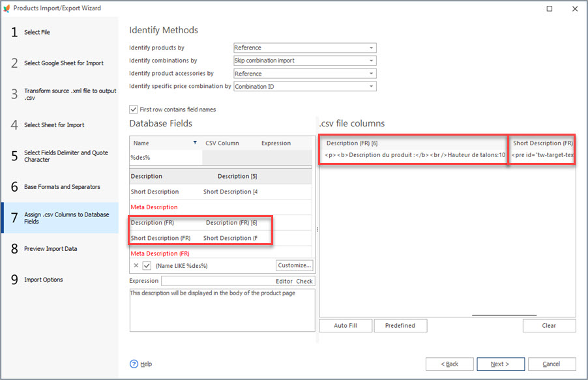Click the Predefined button
This screenshot has width=588, height=380.
pos(400,326)
